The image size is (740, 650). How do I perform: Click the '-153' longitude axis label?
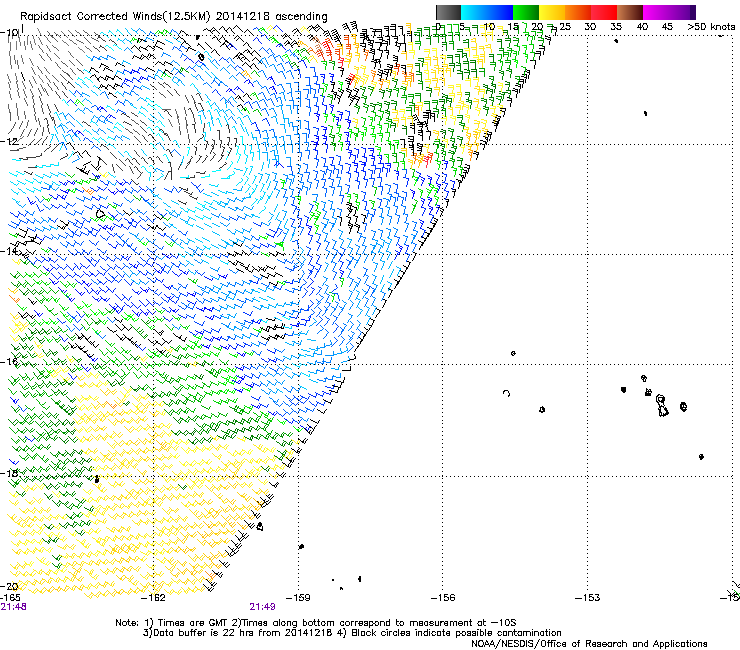click(588, 598)
